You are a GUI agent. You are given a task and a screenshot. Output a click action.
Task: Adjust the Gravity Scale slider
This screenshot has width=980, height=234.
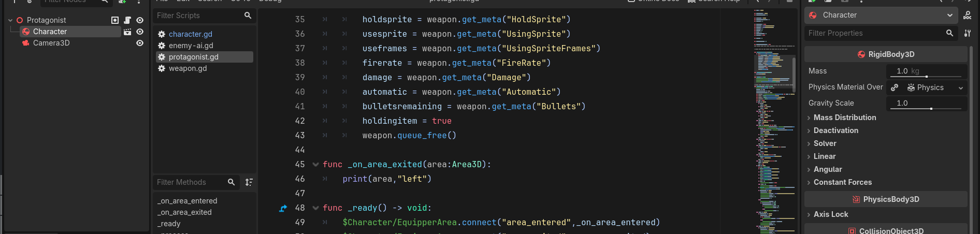click(x=931, y=108)
